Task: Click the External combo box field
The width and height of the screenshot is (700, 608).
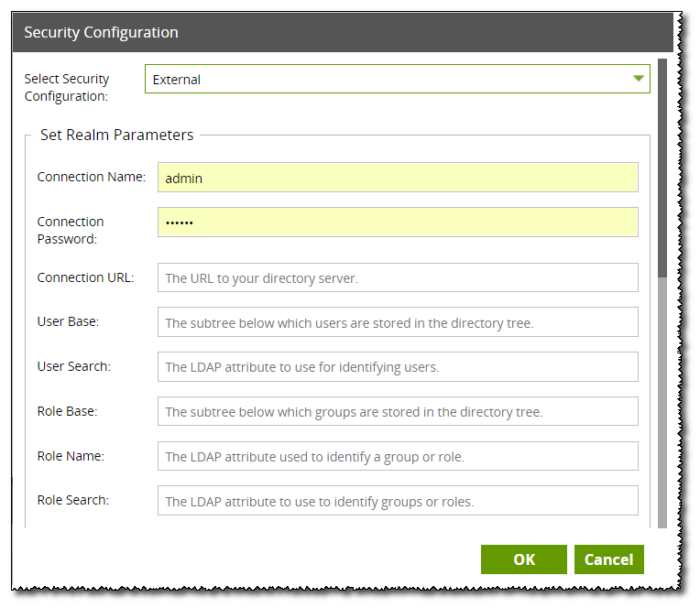Action: [398, 79]
